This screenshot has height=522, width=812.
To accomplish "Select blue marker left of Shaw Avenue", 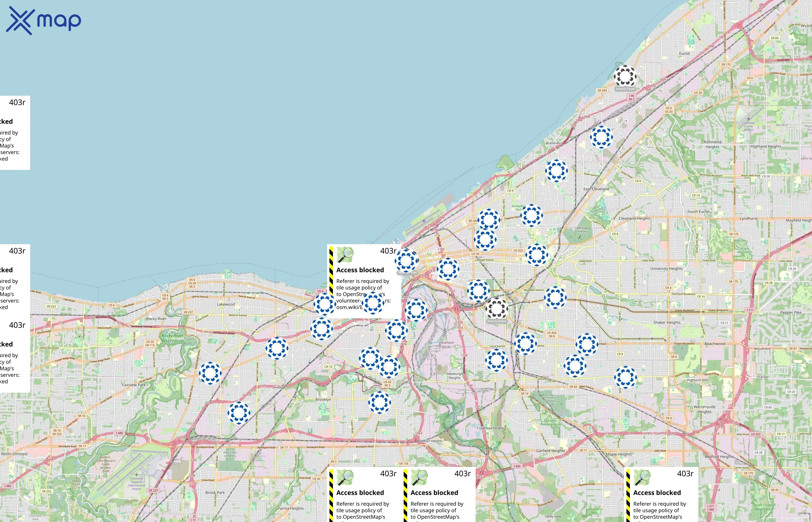I will click(556, 171).
